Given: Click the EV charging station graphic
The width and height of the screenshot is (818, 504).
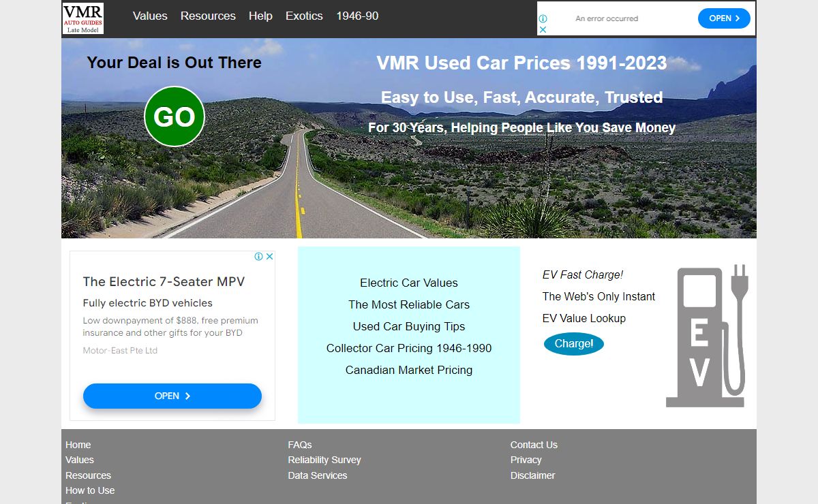Looking at the screenshot, I should tap(707, 336).
